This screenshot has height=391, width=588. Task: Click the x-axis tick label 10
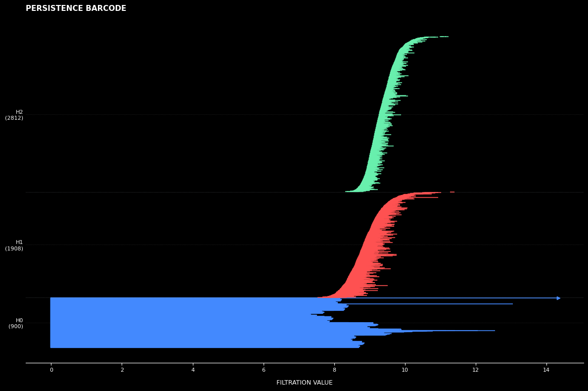(405, 370)
